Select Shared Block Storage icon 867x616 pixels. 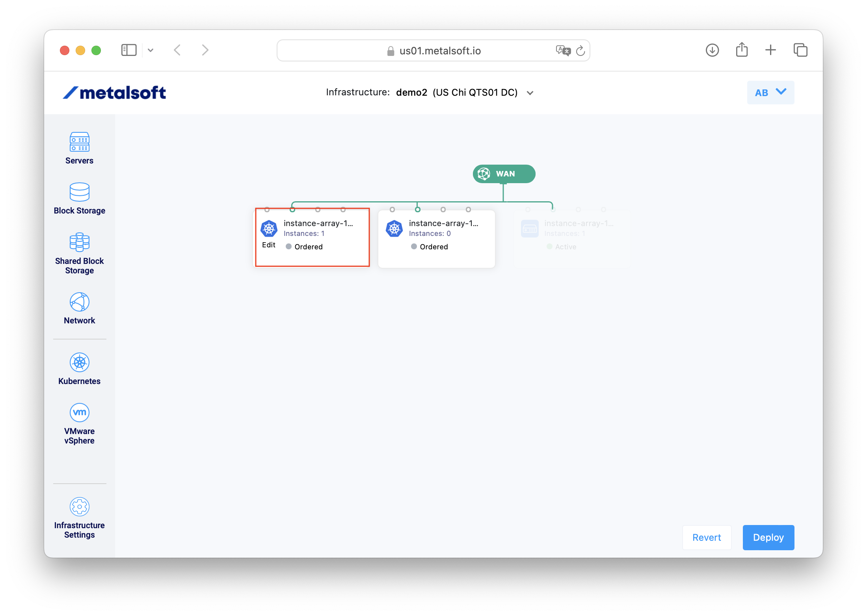tap(79, 242)
